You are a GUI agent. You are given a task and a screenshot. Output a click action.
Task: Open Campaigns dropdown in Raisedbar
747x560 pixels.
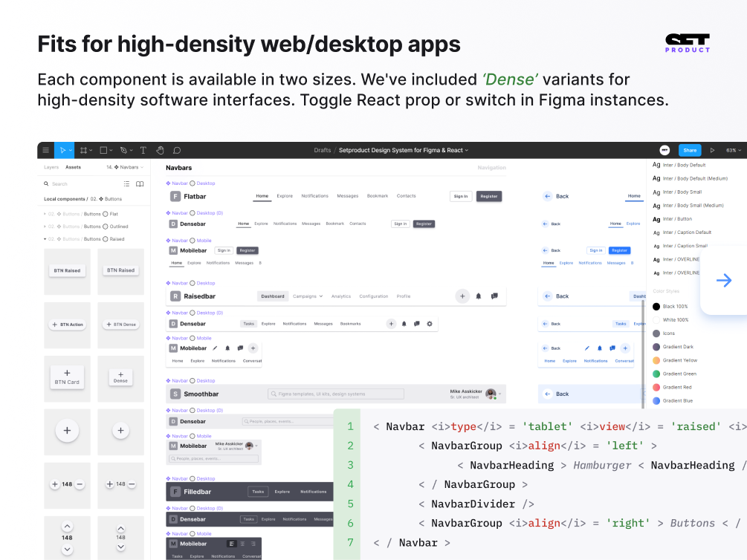[x=308, y=296]
